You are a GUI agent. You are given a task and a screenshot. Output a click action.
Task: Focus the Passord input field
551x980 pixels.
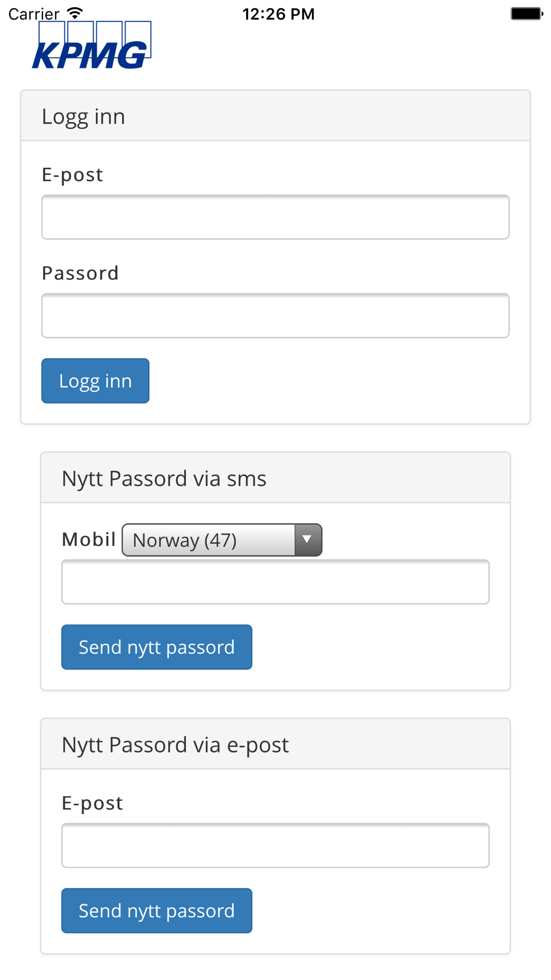click(x=275, y=316)
